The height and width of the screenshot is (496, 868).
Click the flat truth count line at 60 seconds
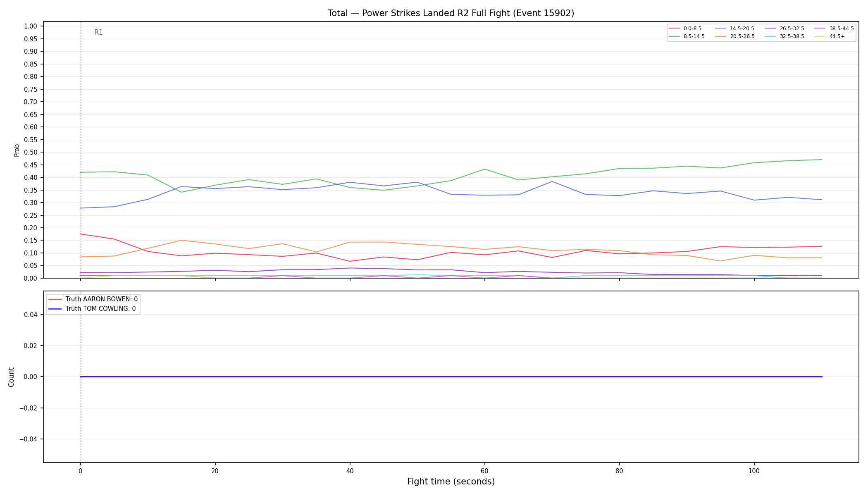484,377
